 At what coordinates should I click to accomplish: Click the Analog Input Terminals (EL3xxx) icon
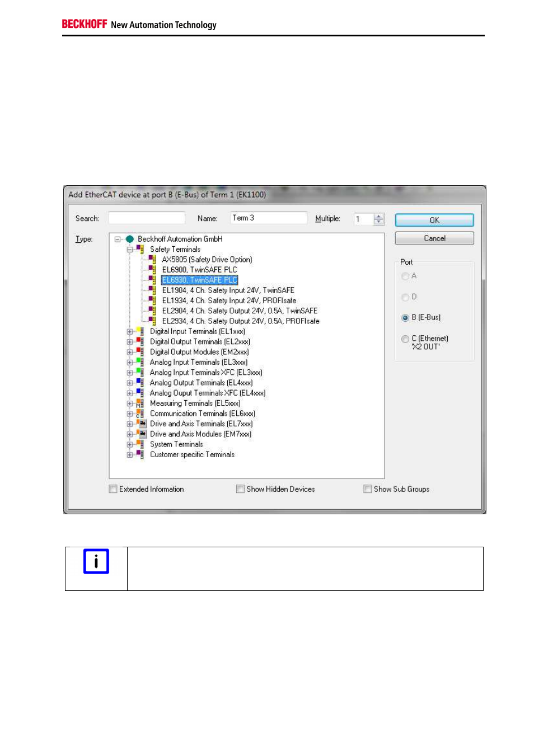point(140,362)
